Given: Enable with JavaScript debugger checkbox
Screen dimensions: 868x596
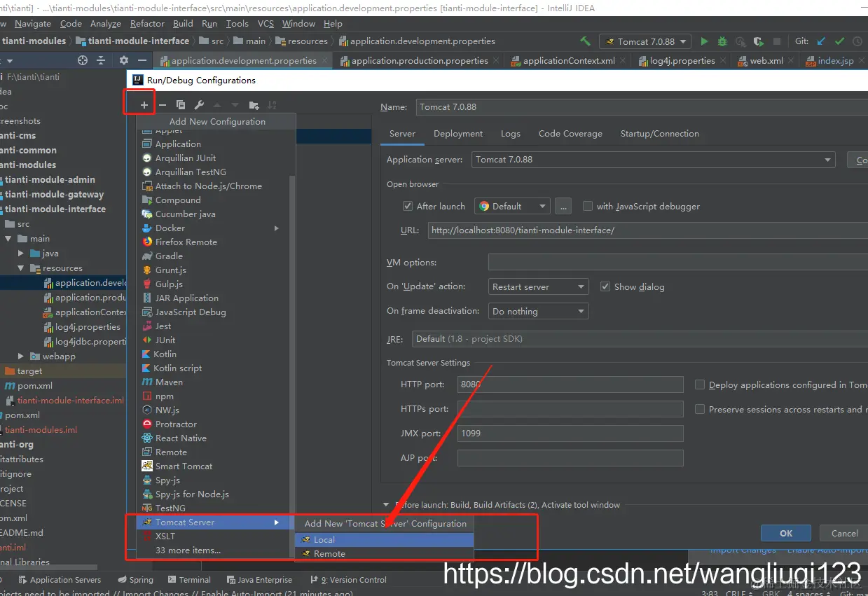Looking at the screenshot, I should click(588, 206).
